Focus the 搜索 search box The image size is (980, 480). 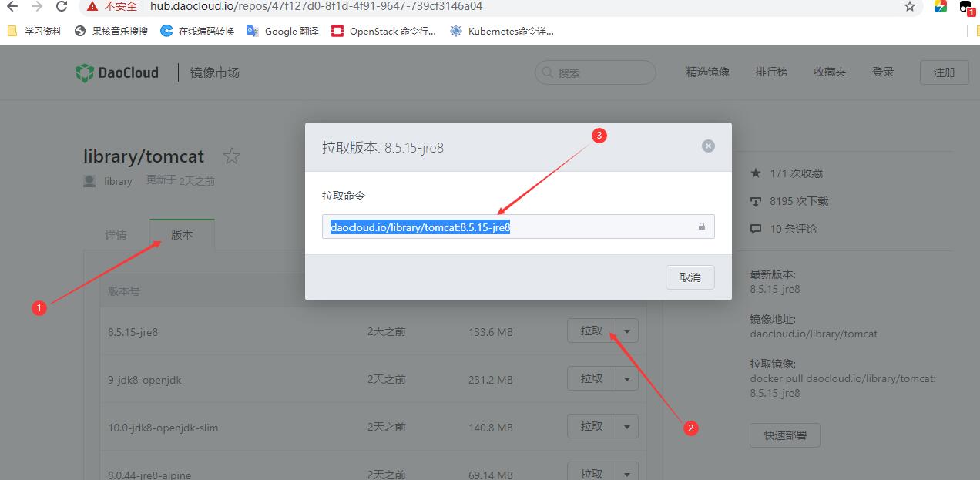click(x=596, y=72)
